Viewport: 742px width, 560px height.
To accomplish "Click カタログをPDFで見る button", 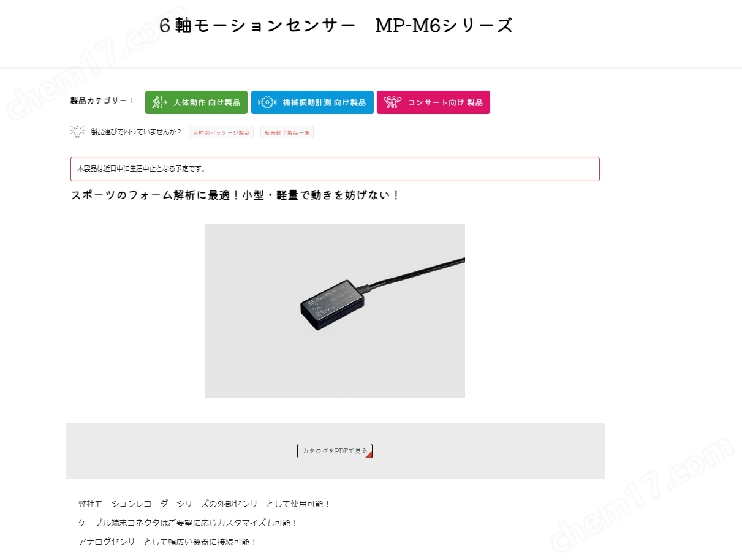I will (335, 451).
